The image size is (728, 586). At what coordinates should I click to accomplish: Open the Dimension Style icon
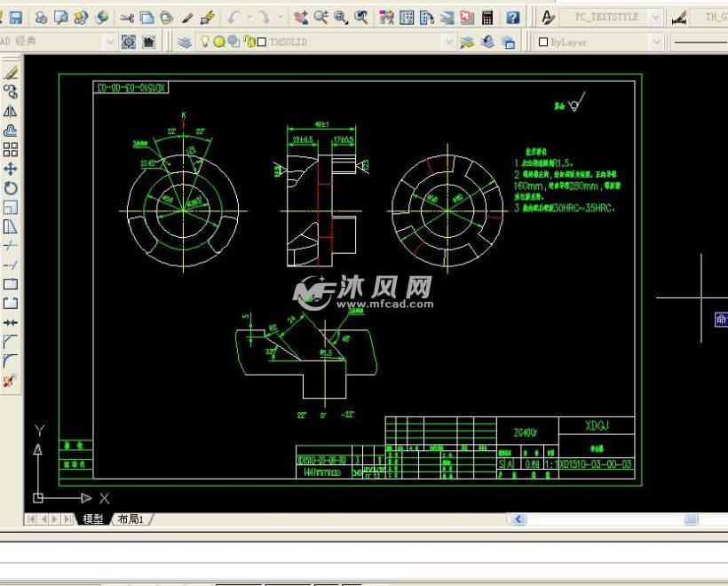coord(679,18)
